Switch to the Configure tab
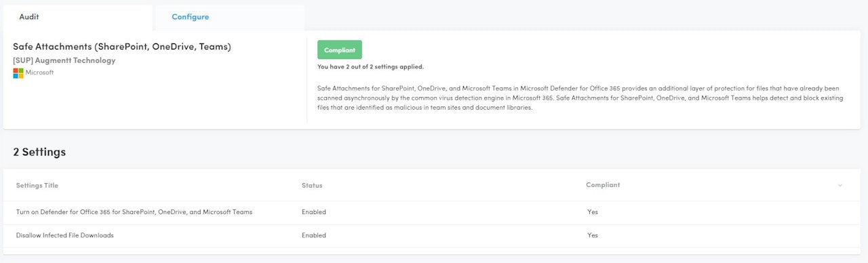This screenshot has width=868, height=263. (x=191, y=17)
